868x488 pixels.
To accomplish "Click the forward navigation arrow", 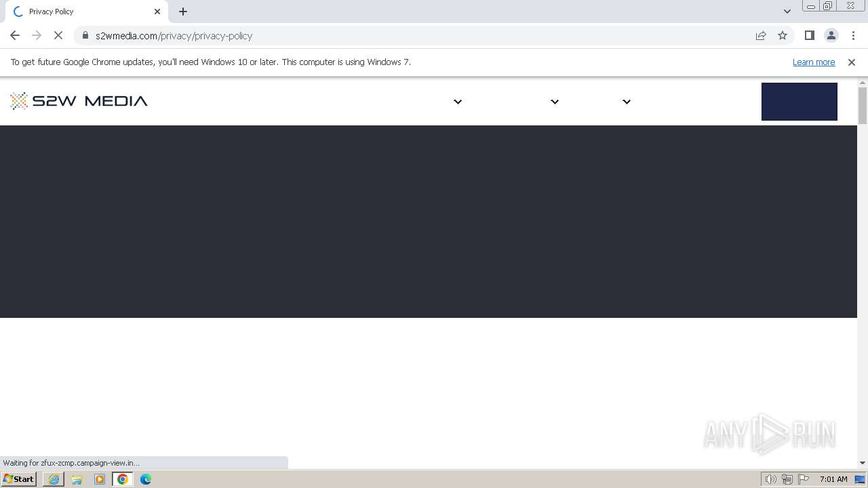I will tap(37, 35).
